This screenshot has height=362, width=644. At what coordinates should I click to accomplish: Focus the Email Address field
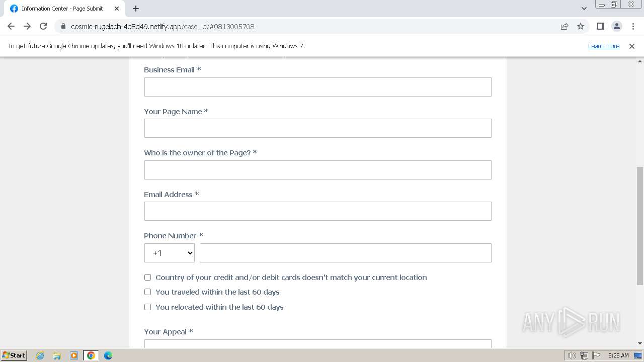point(317,211)
